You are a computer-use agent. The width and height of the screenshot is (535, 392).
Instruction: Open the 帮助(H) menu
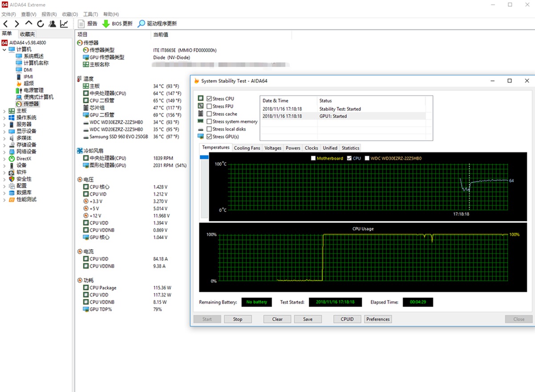pos(111,14)
